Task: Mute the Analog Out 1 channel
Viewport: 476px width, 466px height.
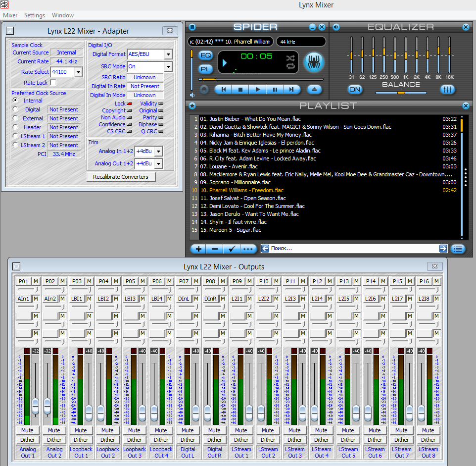Action: click(x=27, y=430)
